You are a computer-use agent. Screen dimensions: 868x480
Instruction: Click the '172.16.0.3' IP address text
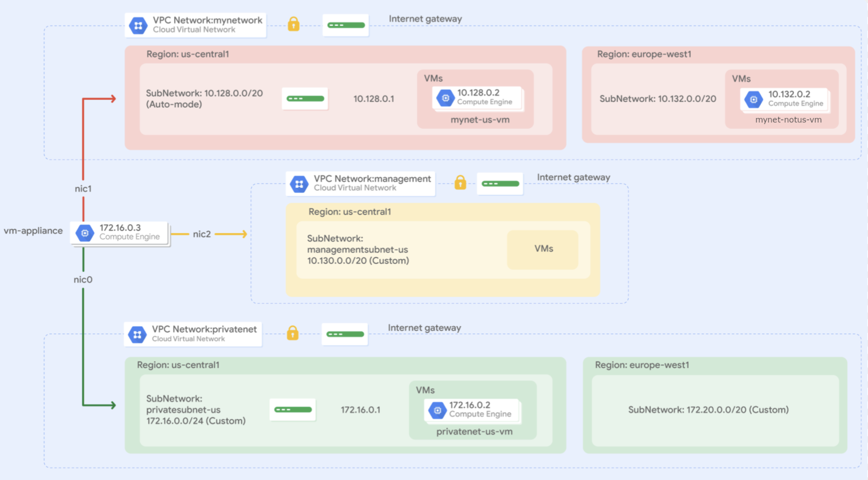coord(120,228)
